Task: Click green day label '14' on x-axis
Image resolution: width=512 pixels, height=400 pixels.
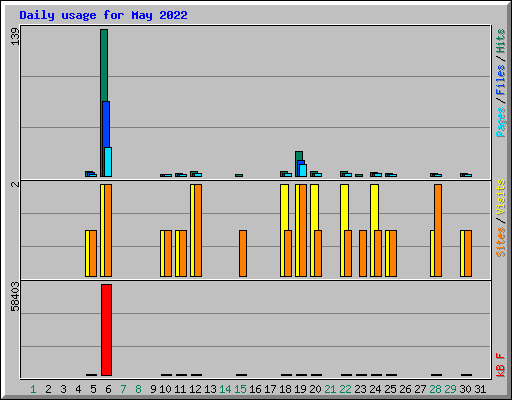Action: 225,389
